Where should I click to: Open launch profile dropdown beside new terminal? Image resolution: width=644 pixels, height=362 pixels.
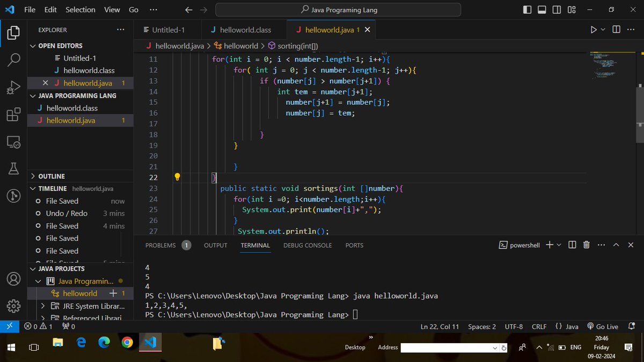(x=559, y=245)
